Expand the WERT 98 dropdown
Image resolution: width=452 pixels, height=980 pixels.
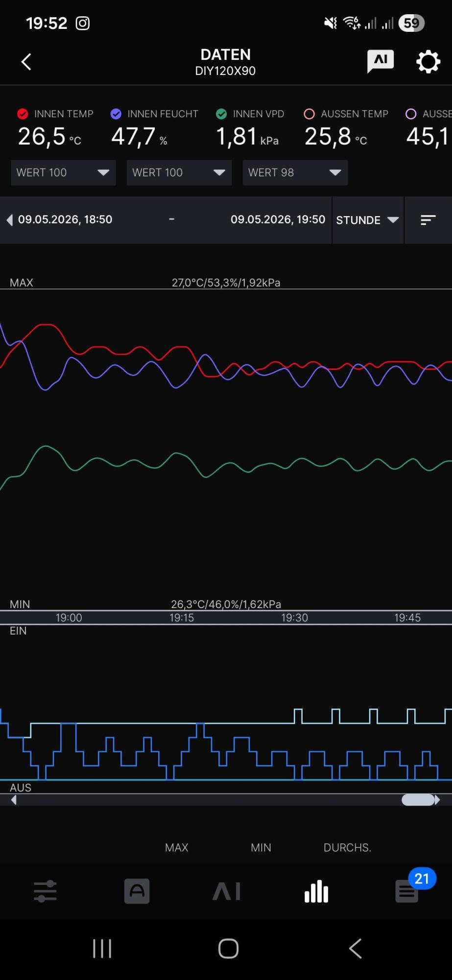point(295,172)
